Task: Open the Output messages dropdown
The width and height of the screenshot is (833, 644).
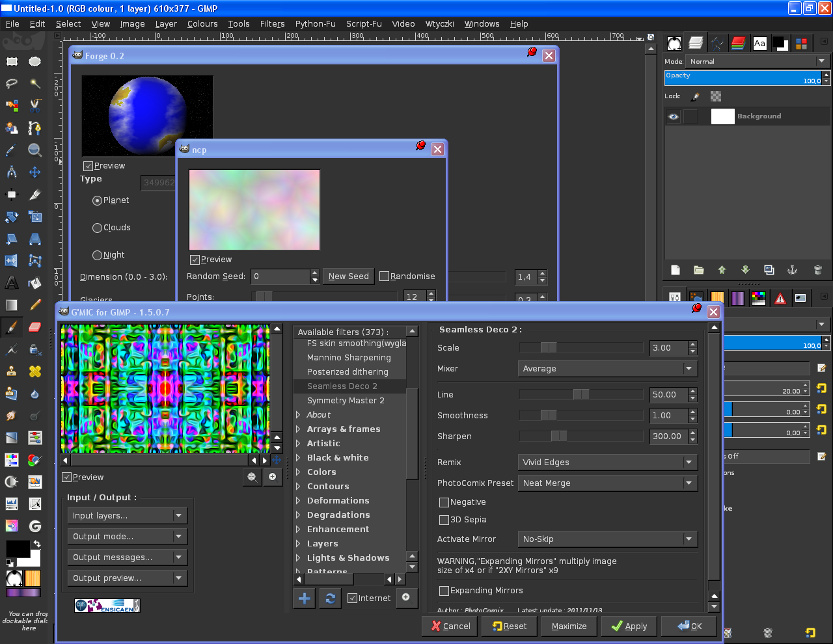Action: click(x=128, y=557)
